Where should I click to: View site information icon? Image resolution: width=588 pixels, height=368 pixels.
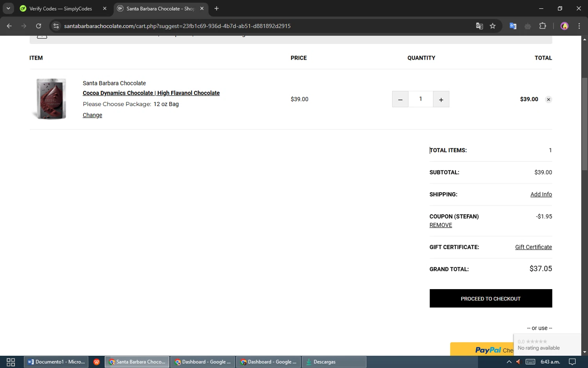tap(56, 26)
